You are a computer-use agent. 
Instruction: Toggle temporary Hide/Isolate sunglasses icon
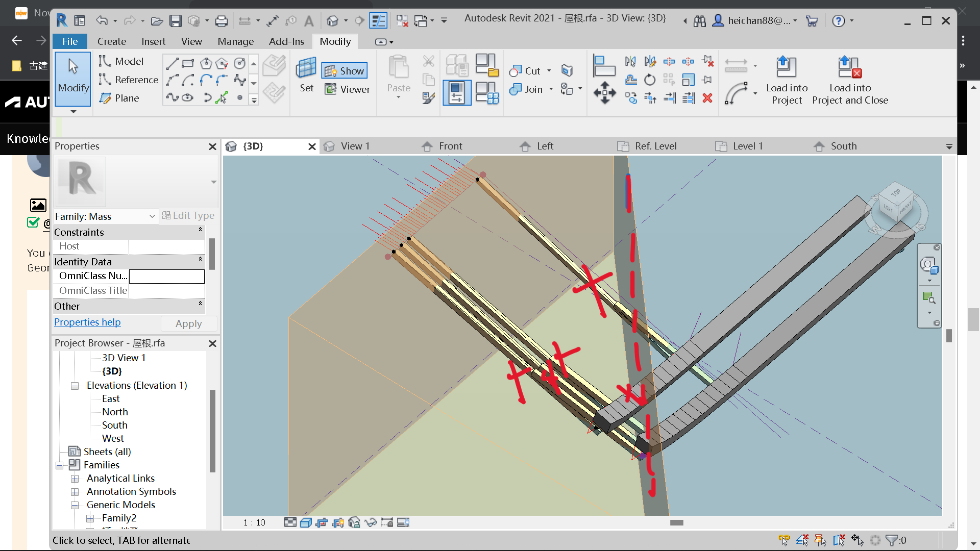point(371,522)
